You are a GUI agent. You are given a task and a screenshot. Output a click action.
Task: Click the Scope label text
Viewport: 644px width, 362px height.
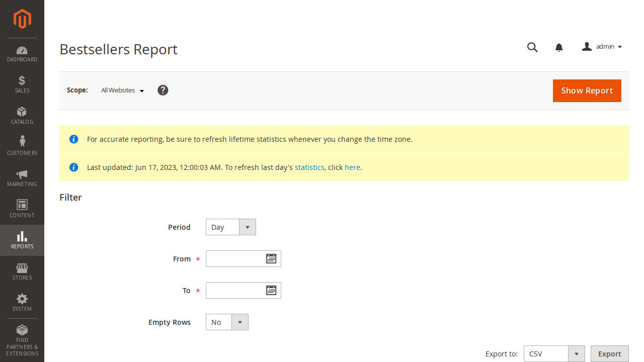click(x=77, y=90)
